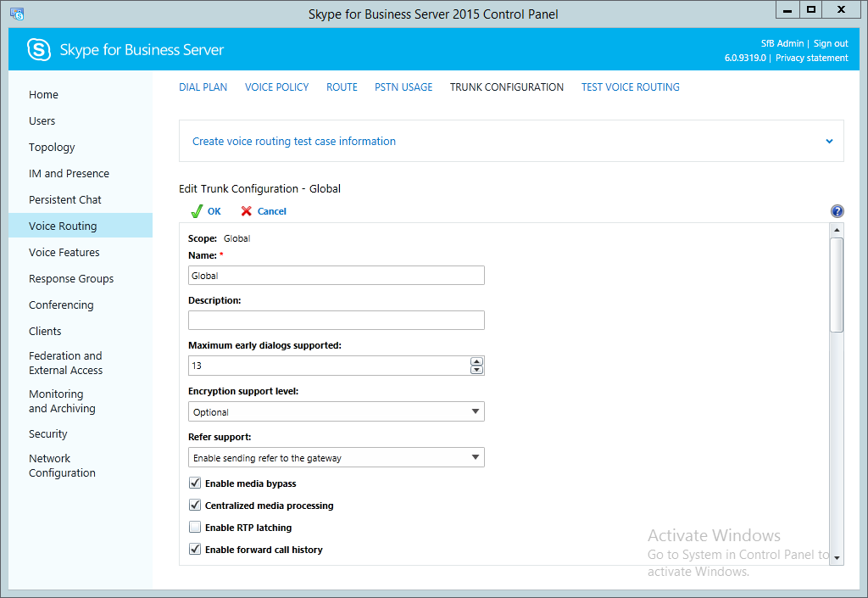Open the blue help question mark icon
The image size is (868, 598).
837,211
